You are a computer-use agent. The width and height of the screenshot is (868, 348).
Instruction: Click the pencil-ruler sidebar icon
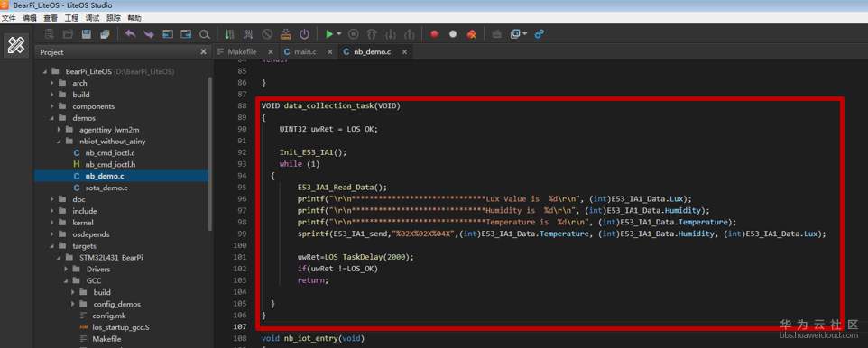16,46
